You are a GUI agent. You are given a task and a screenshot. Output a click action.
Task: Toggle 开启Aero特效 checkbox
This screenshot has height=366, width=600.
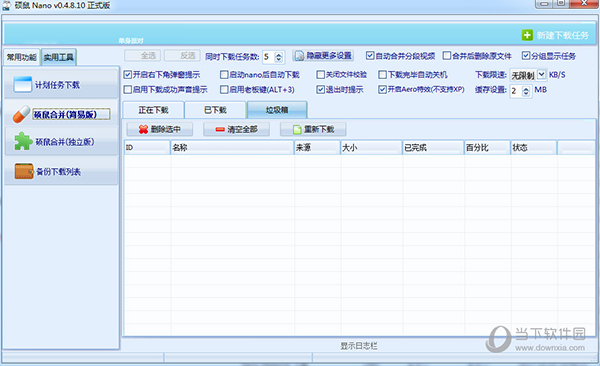[382, 89]
